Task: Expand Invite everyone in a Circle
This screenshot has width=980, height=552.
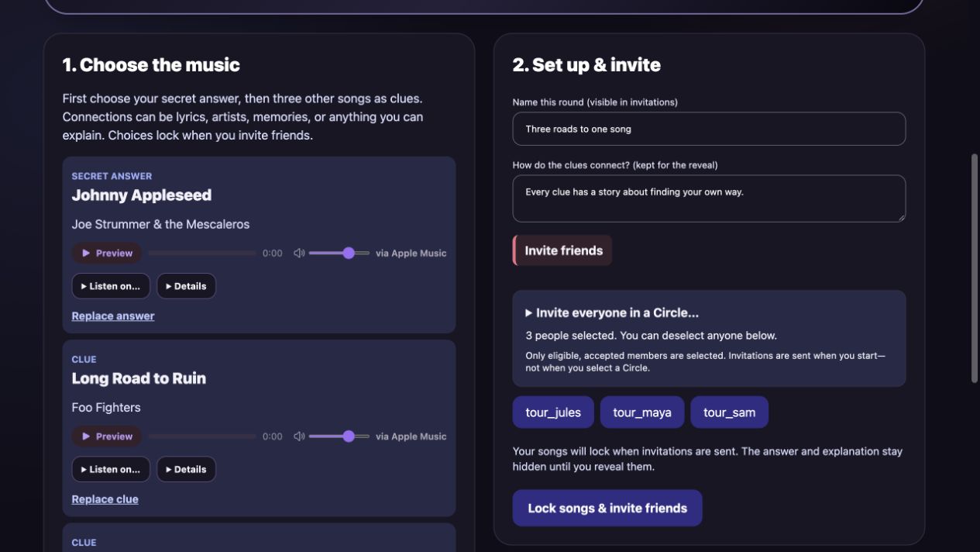Action: 612,313
